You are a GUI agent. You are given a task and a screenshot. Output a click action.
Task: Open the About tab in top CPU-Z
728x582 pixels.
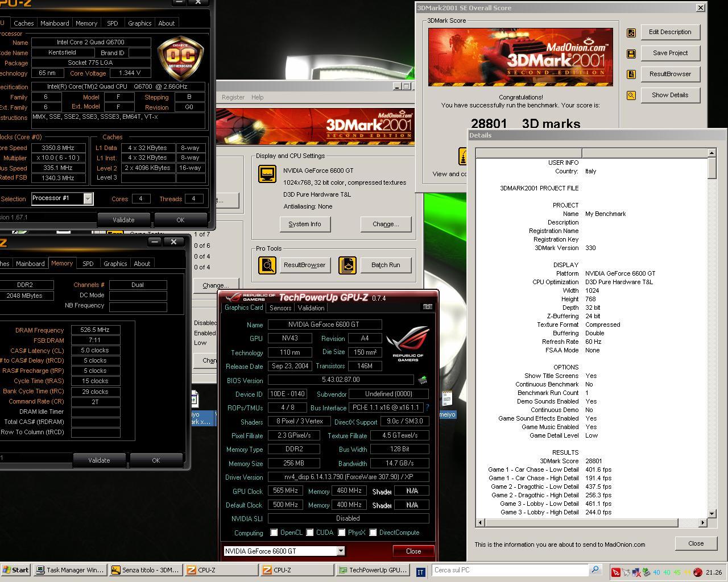(166, 23)
